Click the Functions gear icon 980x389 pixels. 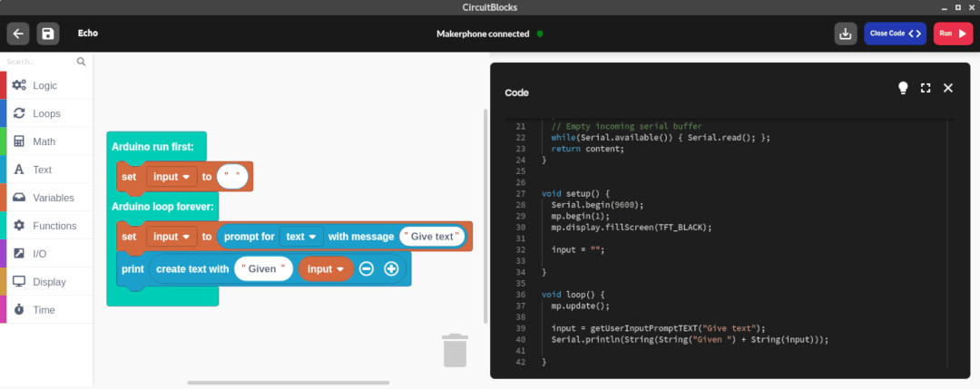(19, 226)
